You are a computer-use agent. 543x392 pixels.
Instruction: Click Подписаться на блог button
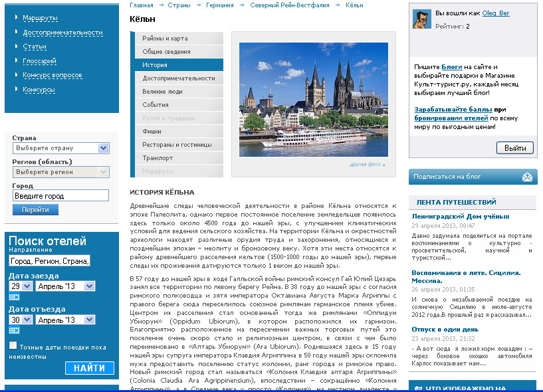[473, 177]
